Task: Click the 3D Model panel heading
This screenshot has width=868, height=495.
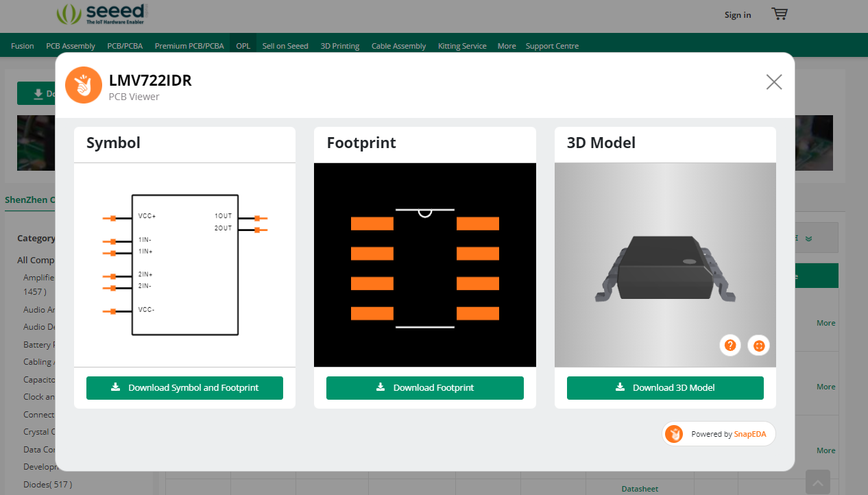Action: click(x=601, y=143)
